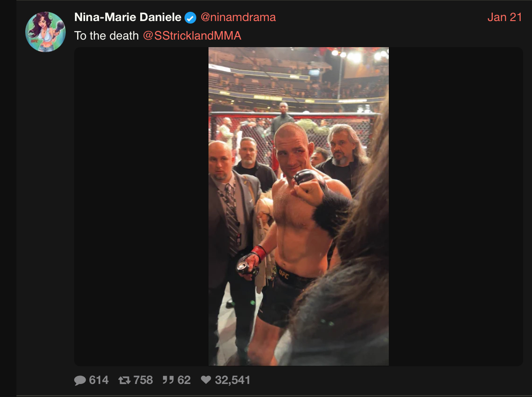Open the fighter photo in the tweet
Viewport: 532px width, 397px height.
click(x=298, y=206)
